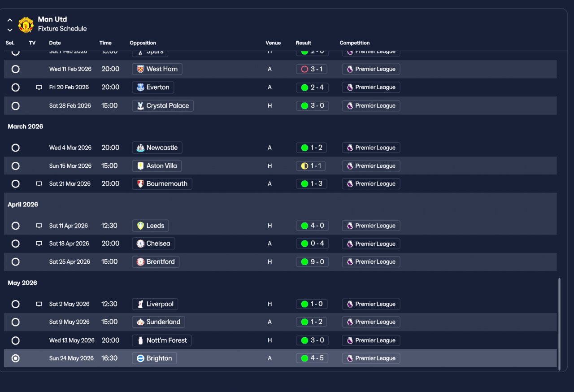Open the 2 - 4 Everton result
The image size is (574, 392).
[312, 87]
